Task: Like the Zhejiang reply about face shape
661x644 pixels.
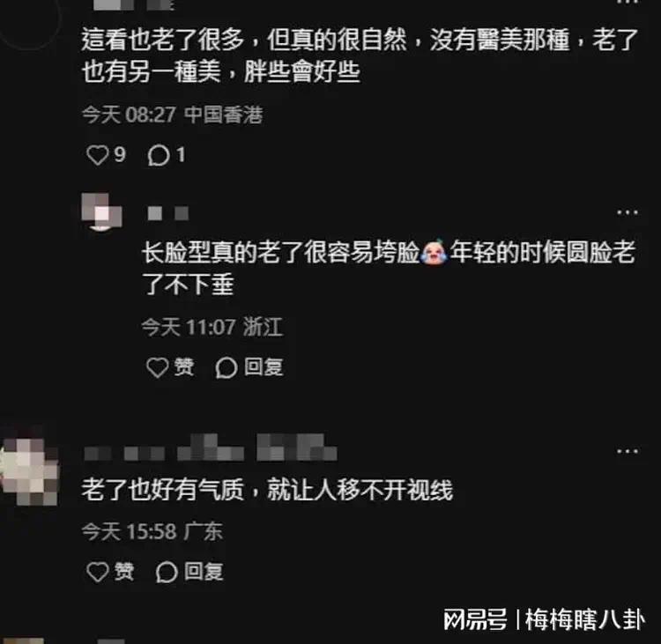Action: 157,367
